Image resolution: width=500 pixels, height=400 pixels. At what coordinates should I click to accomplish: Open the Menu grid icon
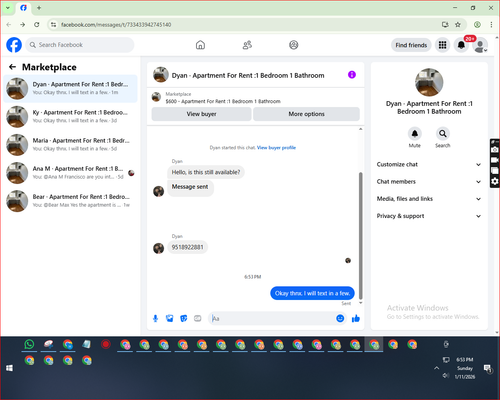click(442, 45)
